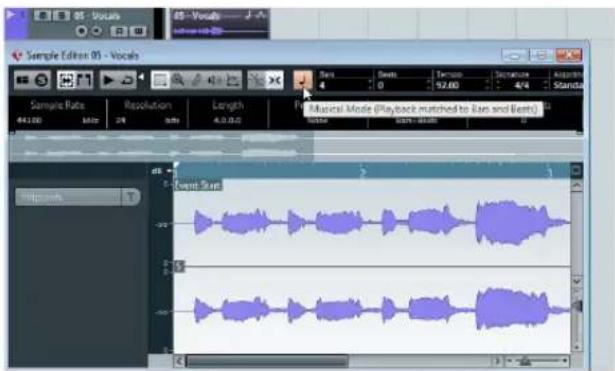Mute the 05 Vocals track
Viewport: 615px width, 371px height.
point(42,16)
